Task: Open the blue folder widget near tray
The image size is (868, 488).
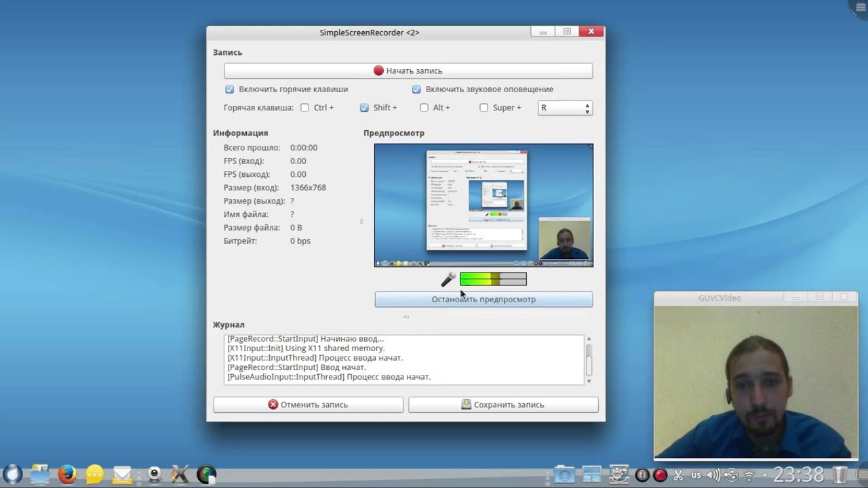Action: click(x=564, y=474)
